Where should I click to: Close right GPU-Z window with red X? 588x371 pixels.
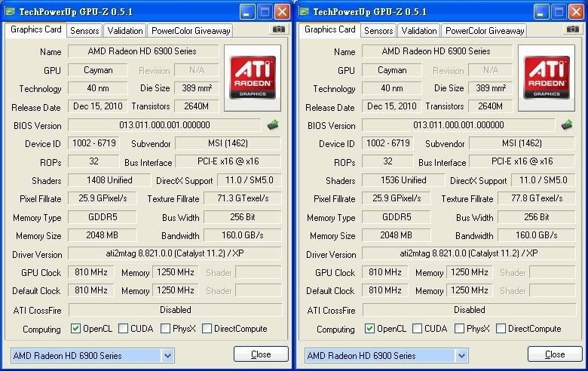pos(576,12)
